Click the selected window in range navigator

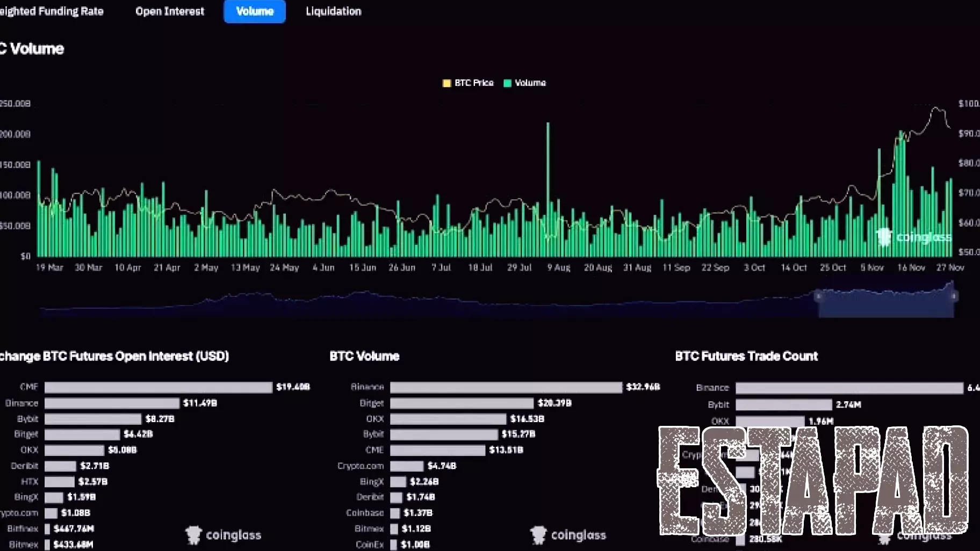click(x=886, y=303)
